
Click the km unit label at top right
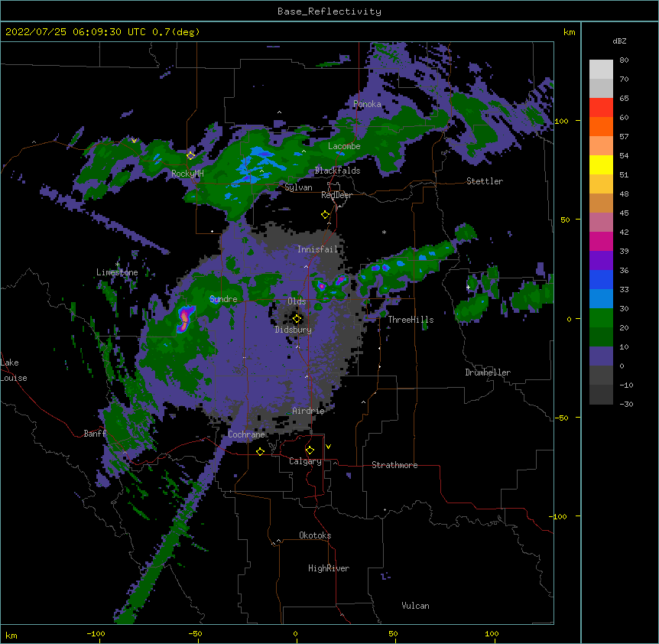point(570,32)
